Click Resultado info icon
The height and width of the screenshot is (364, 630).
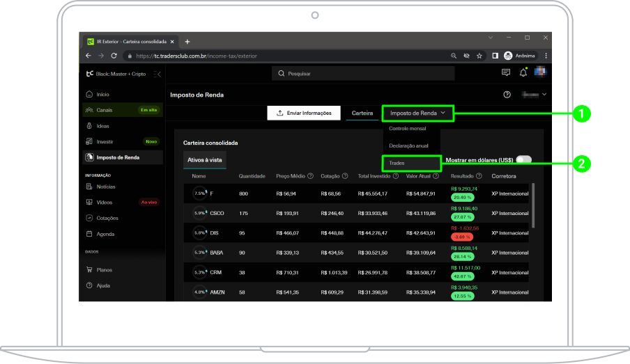tap(479, 176)
